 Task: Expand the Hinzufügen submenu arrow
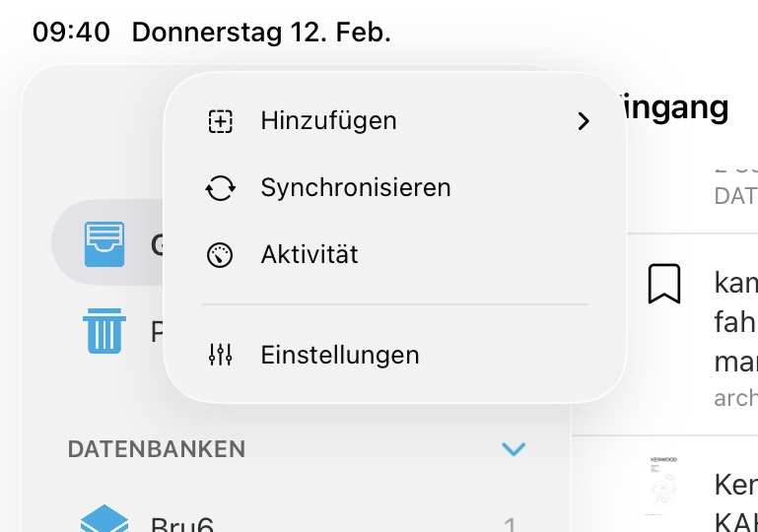point(584,121)
